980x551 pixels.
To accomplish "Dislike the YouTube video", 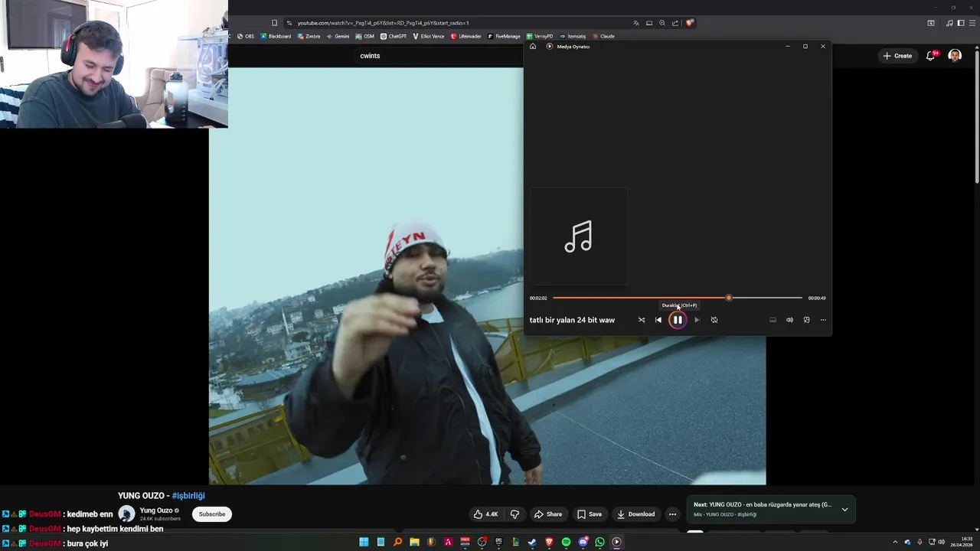I will coord(514,514).
